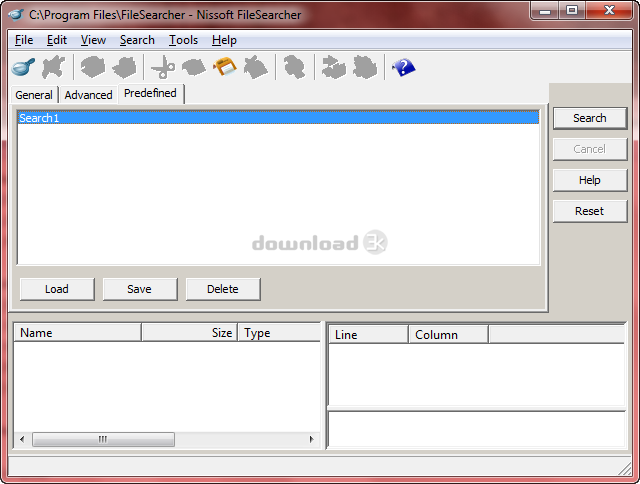Screen dimensions: 640x484
Task: Reset search settings with Reset button
Action: point(590,211)
